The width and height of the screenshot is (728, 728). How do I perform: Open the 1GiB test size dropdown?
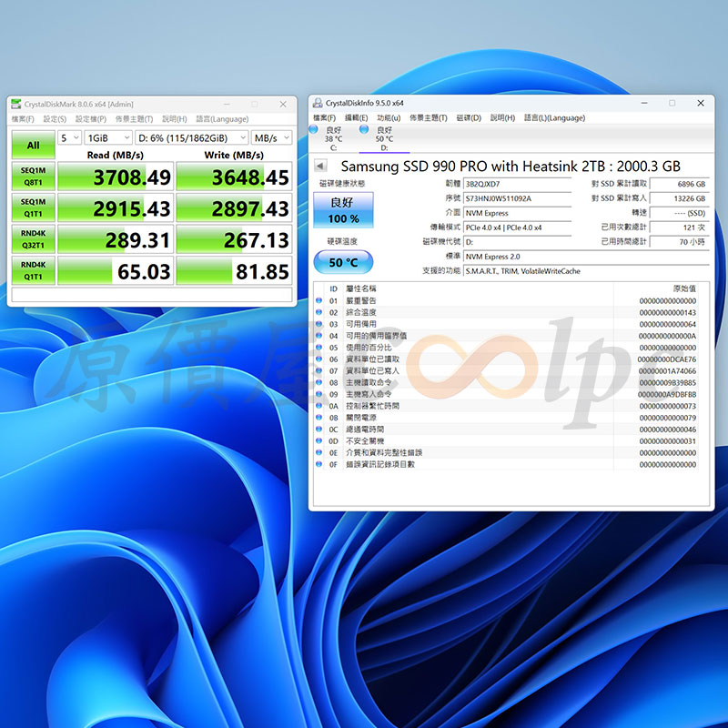coord(108,138)
